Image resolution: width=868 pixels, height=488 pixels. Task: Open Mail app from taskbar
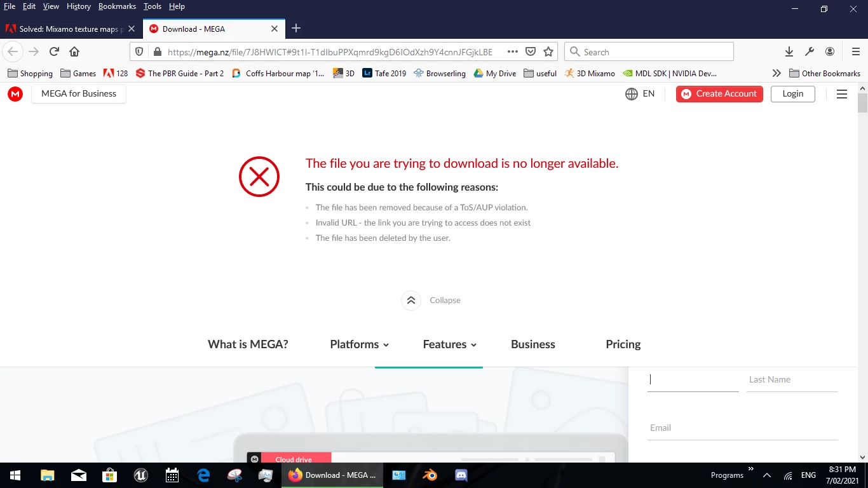[x=79, y=475]
